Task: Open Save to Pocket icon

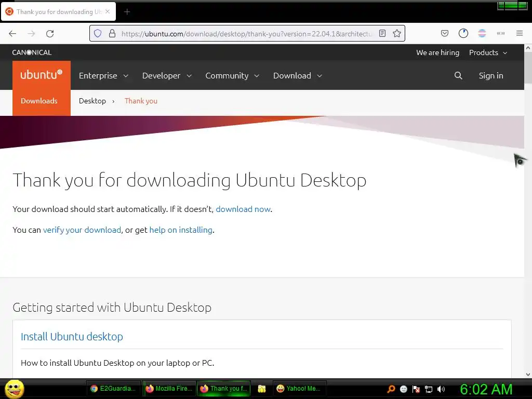Action: 445,33
